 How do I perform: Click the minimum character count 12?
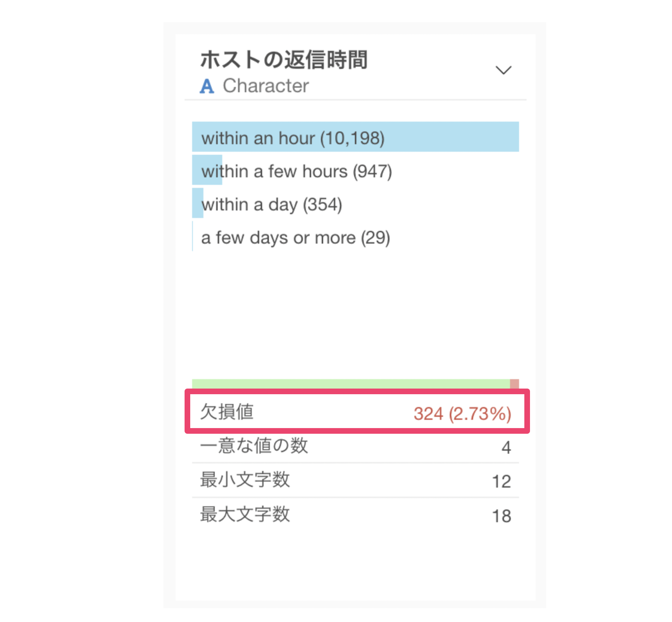502,482
